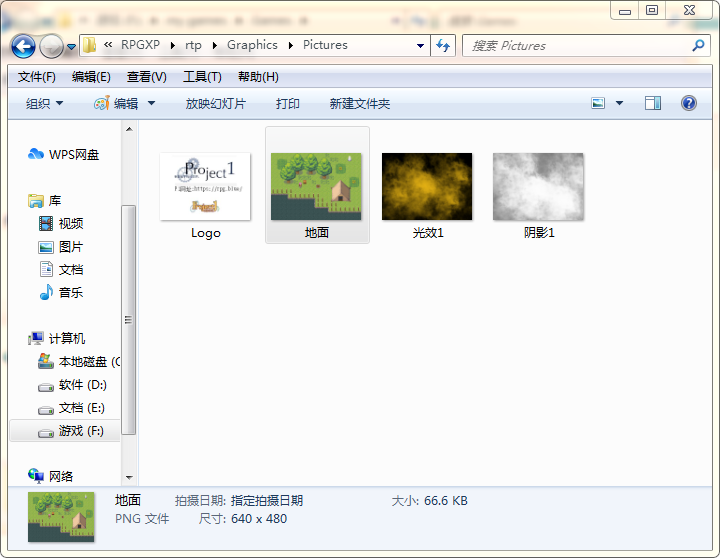
Task: Expand the 编辑 toolbar dropdown arrow
Action: tap(152, 103)
